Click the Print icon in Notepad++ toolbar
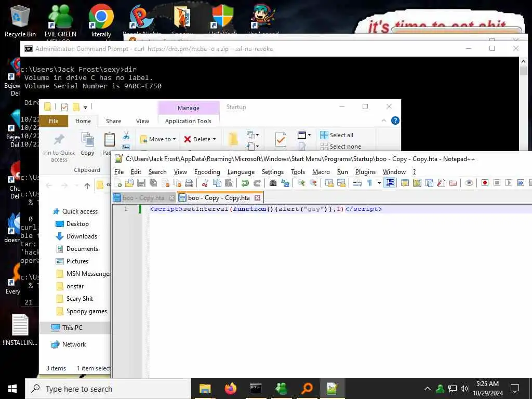 point(189,183)
